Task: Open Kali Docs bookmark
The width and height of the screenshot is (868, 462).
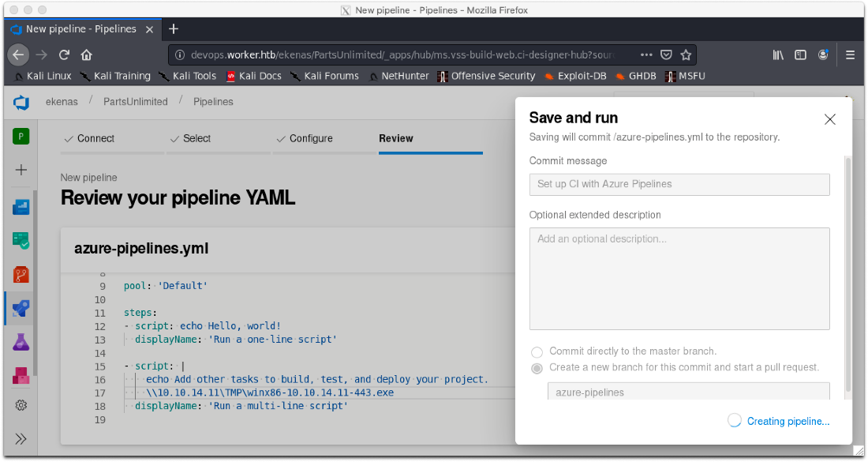Action: click(x=254, y=76)
